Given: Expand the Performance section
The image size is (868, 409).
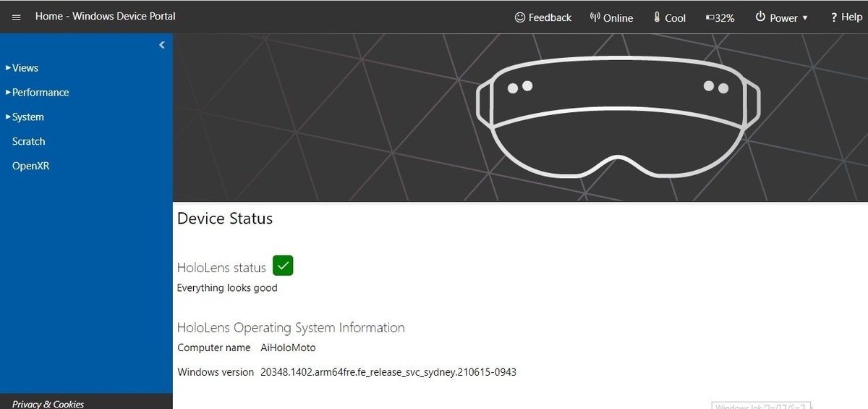Looking at the screenshot, I should pyautogui.click(x=37, y=92).
